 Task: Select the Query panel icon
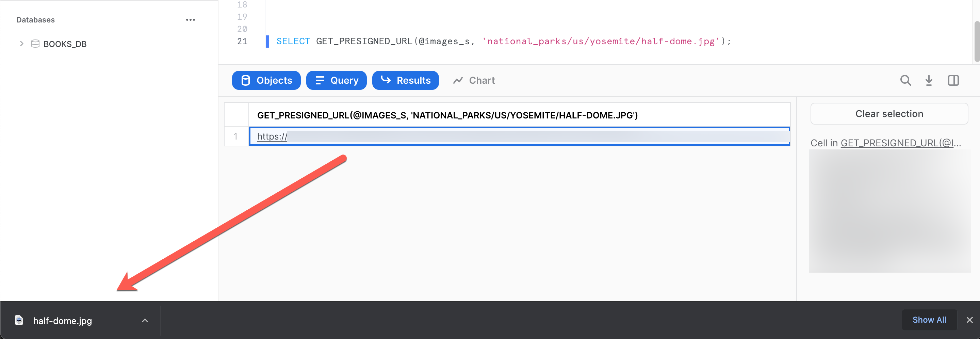[x=320, y=80]
